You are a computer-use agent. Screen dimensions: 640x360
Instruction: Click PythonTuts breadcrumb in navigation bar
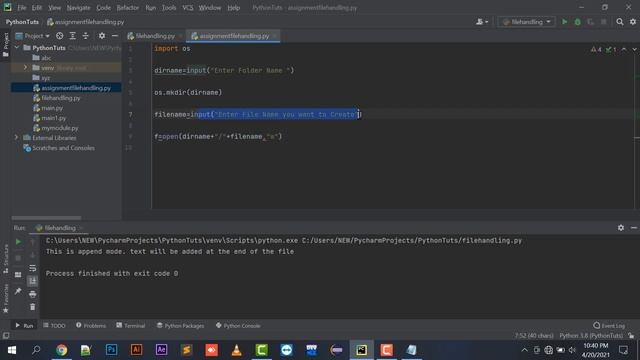click(22, 22)
